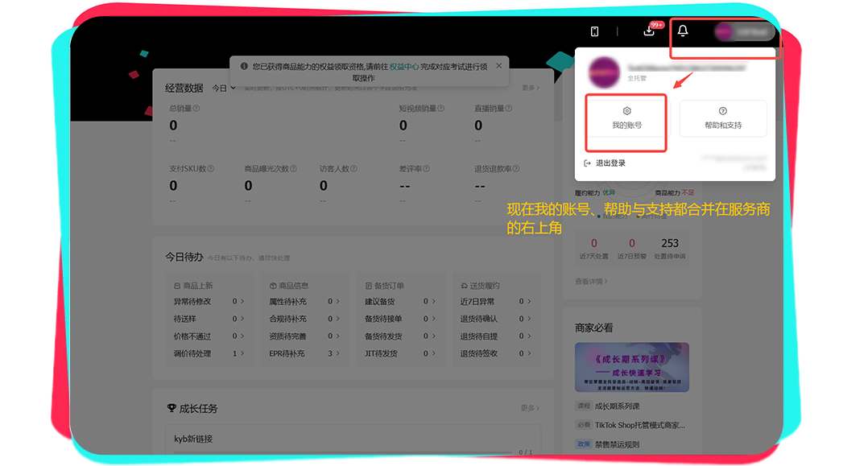Open 更多 in the 成长任务 section
The image size is (868, 466).
530,409
